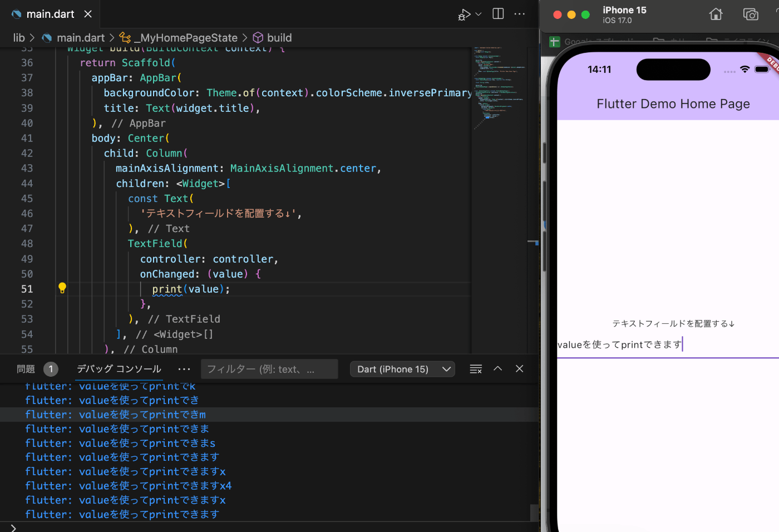Take a simulator screenshot with the camera icon
The height and width of the screenshot is (532, 779).
[751, 14]
